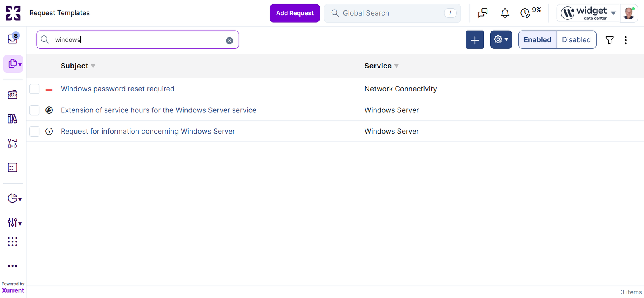
Task: Select checkbox for Windows password reset required
Action: point(35,89)
